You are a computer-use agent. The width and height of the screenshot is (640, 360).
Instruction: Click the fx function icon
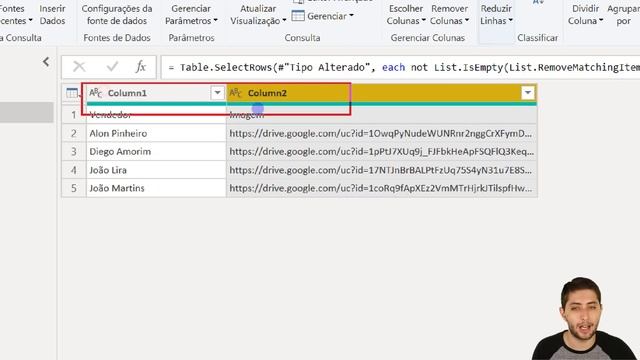click(x=141, y=67)
